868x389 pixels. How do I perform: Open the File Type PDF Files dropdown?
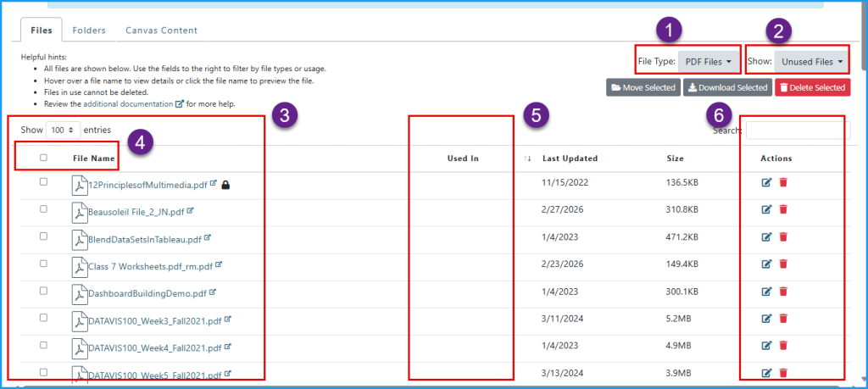[x=709, y=62]
